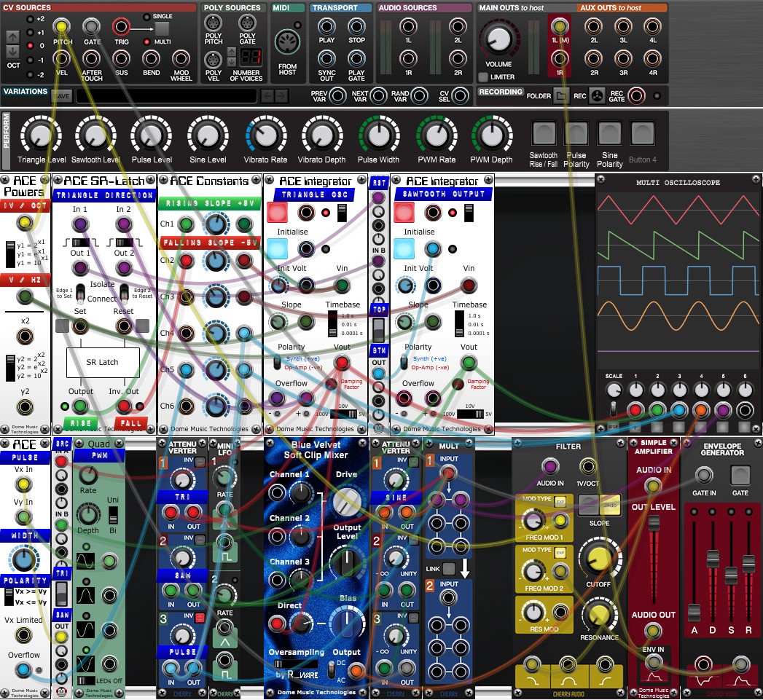This screenshot has width=763, height=700.
Task: Click the variation name field
Action: 166,96
